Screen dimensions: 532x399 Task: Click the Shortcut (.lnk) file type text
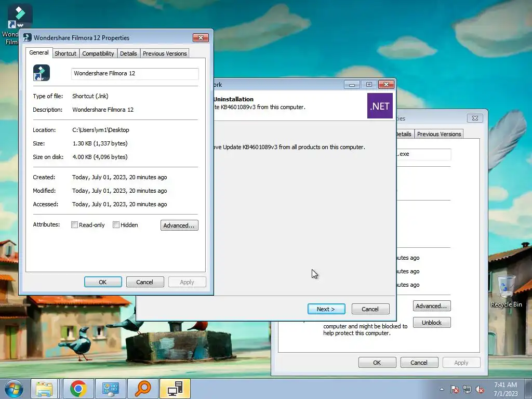90,96
